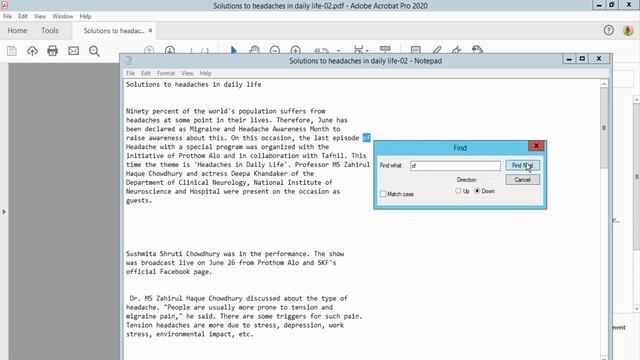Tick the Match case checkbox
This screenshot has height=360, width=640.
383,194
